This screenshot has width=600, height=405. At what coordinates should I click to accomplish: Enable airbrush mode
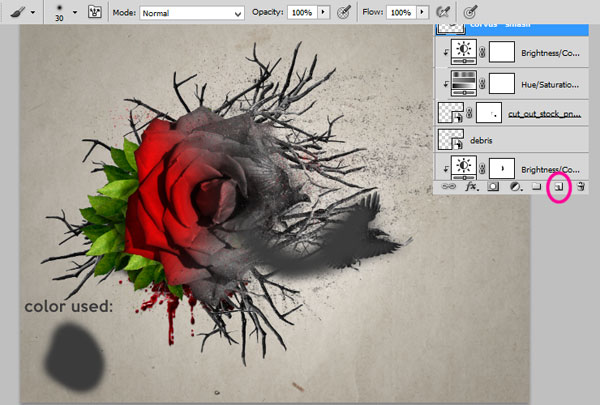point(441,13)
